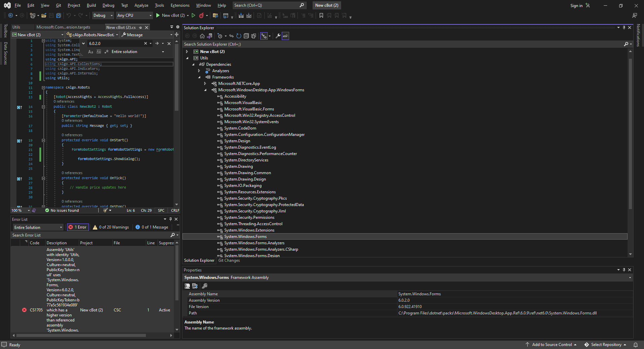This screenshot has height=349, width=644.
Task: Click Start Without Debugging outlined play icon
Action: coord(194,15)
